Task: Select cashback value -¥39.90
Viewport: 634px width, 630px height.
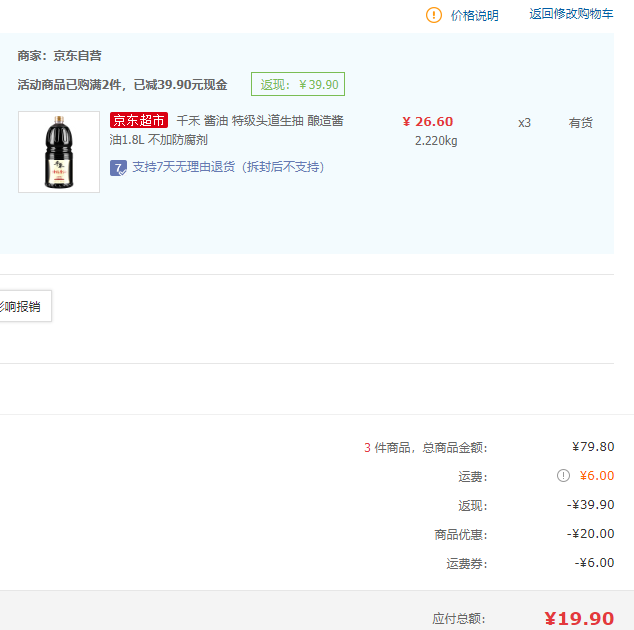Action: click(x=590, y=505)
